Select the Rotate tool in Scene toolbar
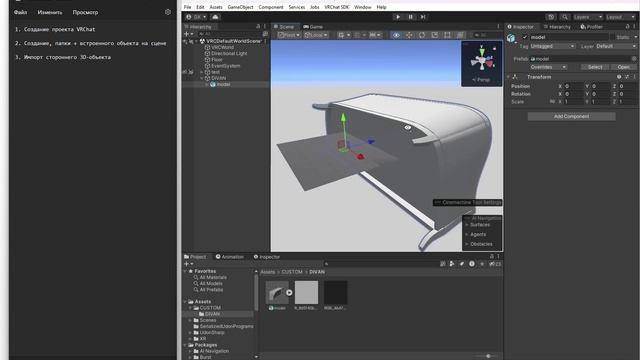The image size is (640, 360). click(422, 35)
